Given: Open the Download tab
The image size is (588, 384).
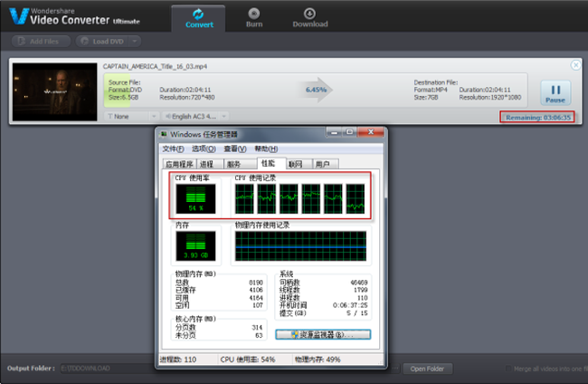Looking at the screenshot, I should [x=309, y=18].
